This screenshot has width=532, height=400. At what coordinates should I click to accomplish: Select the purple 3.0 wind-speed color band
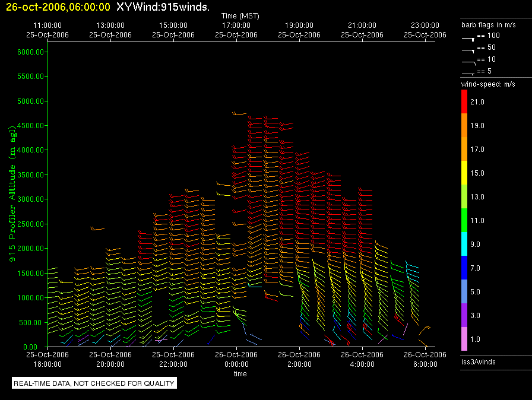(465, 316)
